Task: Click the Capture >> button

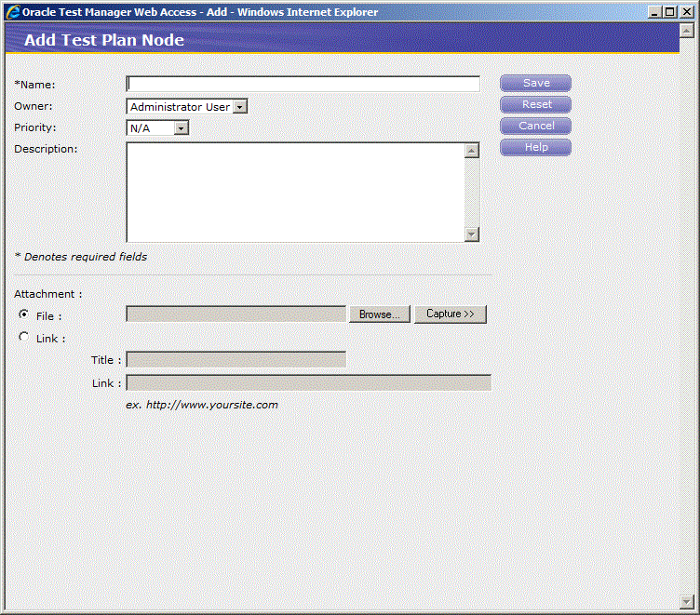Action: coord(451,314)
